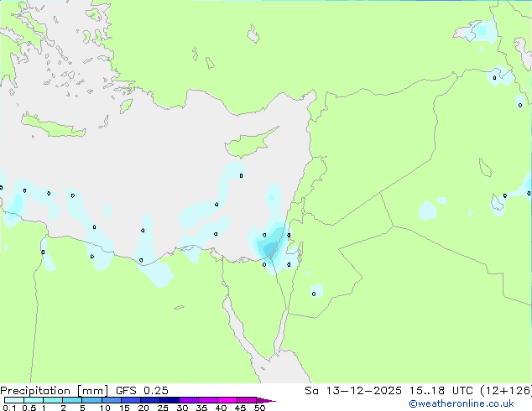
Task: Click the '15..18 UTC' time label
Action: click(441, 391)
